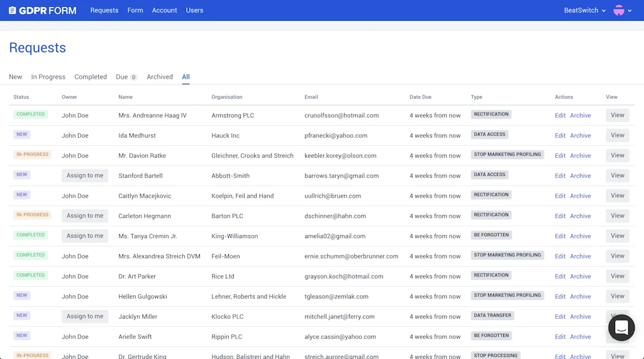Screen dimensions: 644x359
Task: Select the All tab
Action: 186,77
